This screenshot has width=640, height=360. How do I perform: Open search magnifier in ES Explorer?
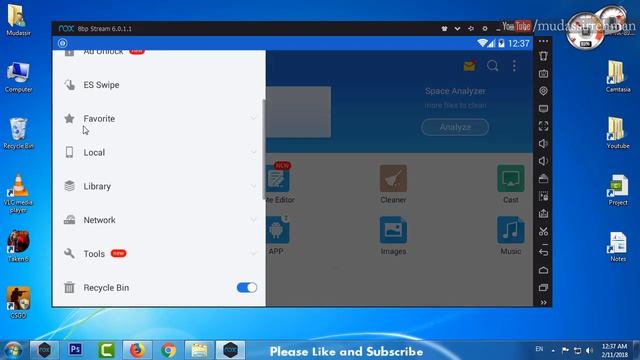pyautogui.click(x=493, y=66)
